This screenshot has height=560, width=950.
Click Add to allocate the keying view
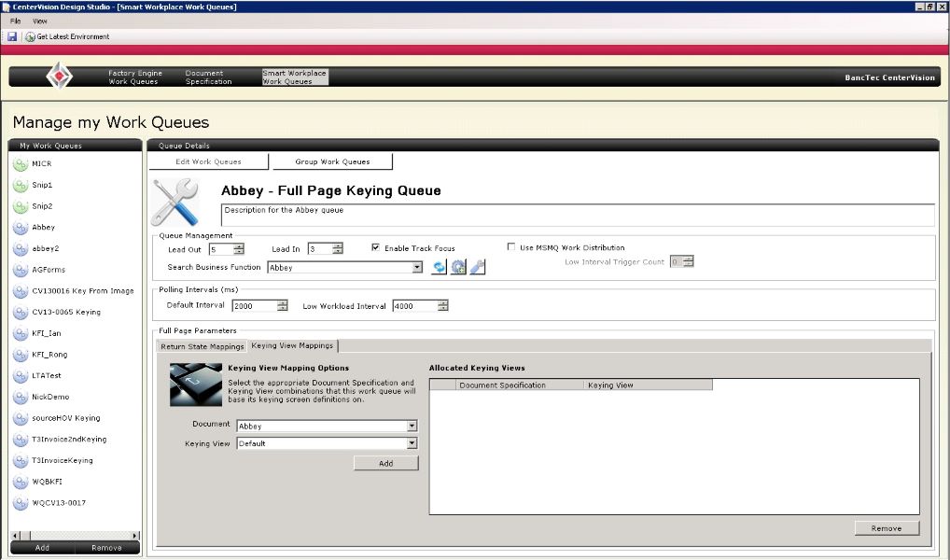[386, 463]
